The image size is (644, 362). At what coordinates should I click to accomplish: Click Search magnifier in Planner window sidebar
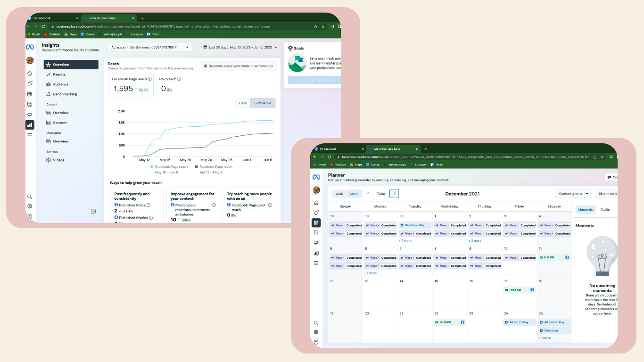coord(316,323)
